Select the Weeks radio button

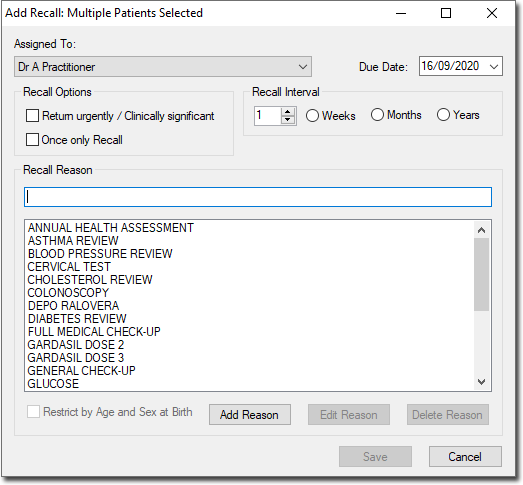tap(312, 116)
